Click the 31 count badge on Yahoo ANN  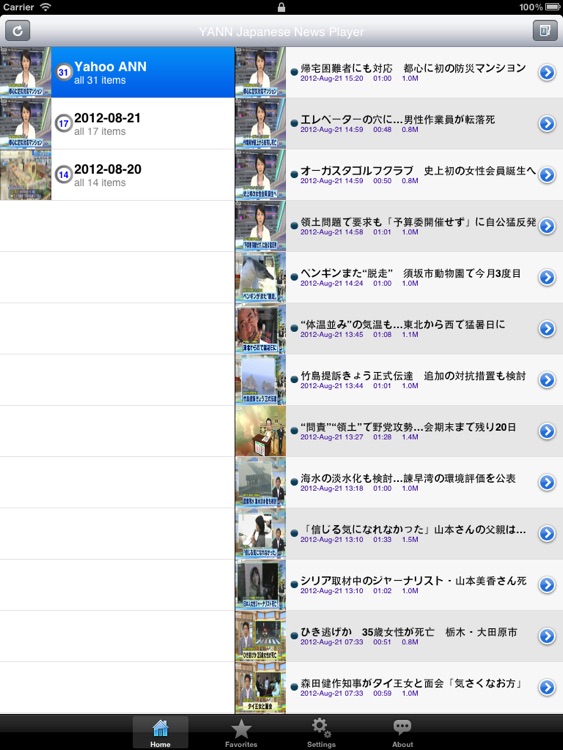pyautogui.click(x=63, y=72)
